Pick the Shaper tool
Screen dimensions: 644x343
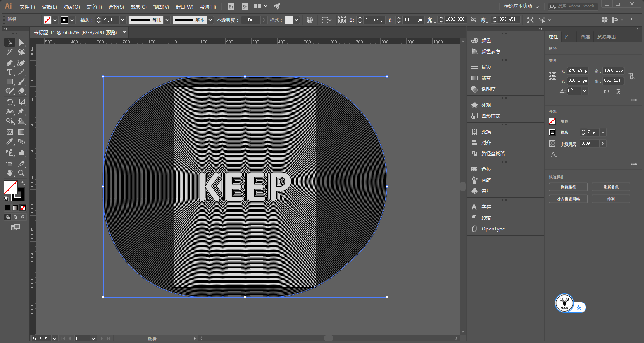[x=10, y=91]
